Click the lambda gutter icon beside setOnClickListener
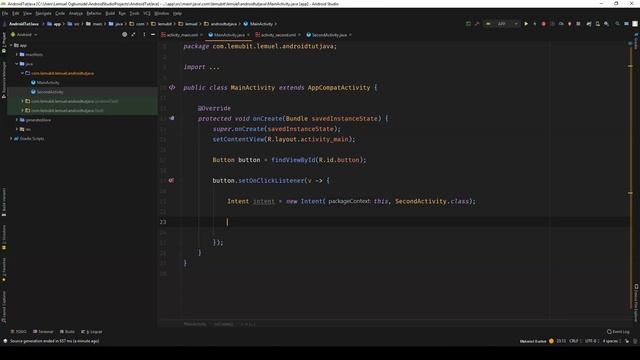Image resolution: width=640 pixels, height=360 pixels. [171, 180]
